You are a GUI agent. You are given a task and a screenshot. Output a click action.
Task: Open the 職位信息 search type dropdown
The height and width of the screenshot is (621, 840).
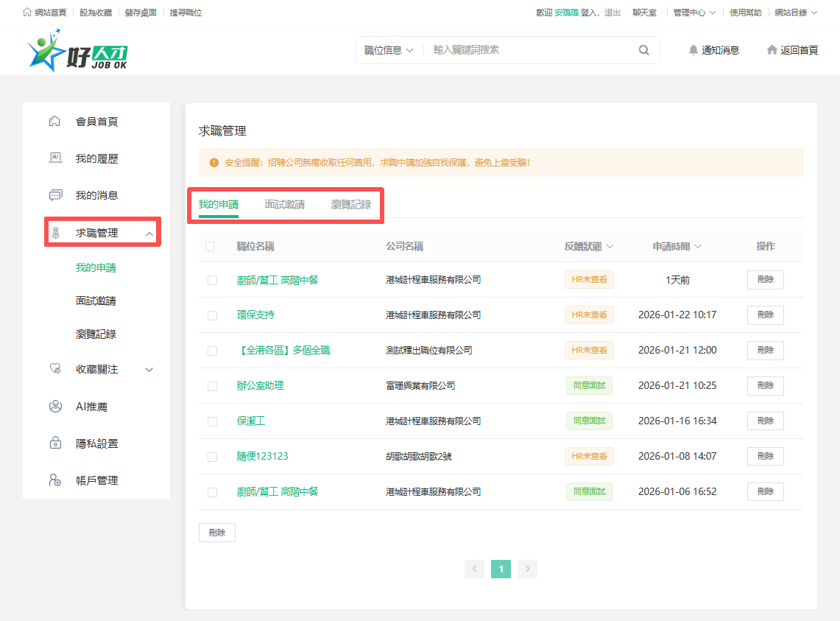(x=389, y=50)
